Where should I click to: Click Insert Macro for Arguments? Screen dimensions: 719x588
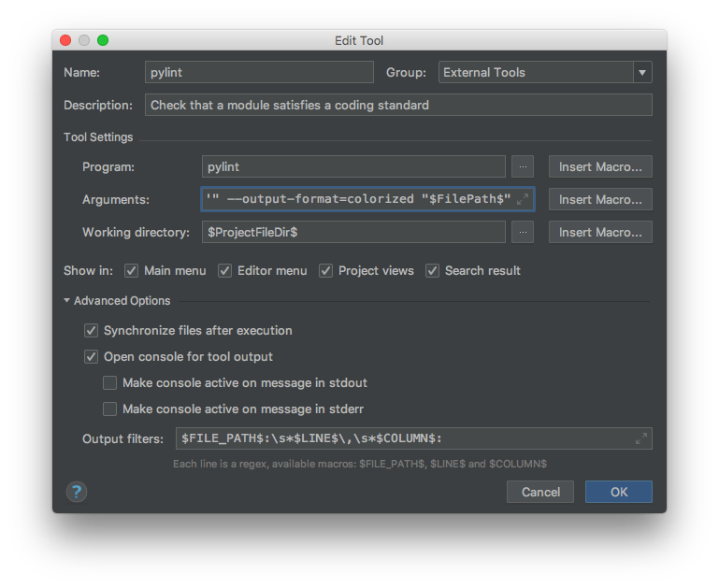pos(600,199)
